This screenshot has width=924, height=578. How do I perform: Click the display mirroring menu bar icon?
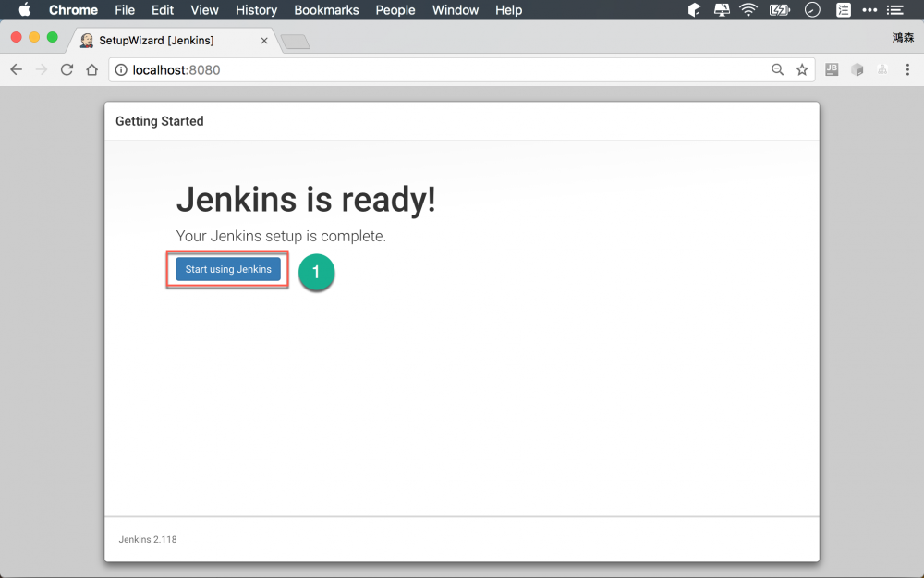click(x=722, y=10)
